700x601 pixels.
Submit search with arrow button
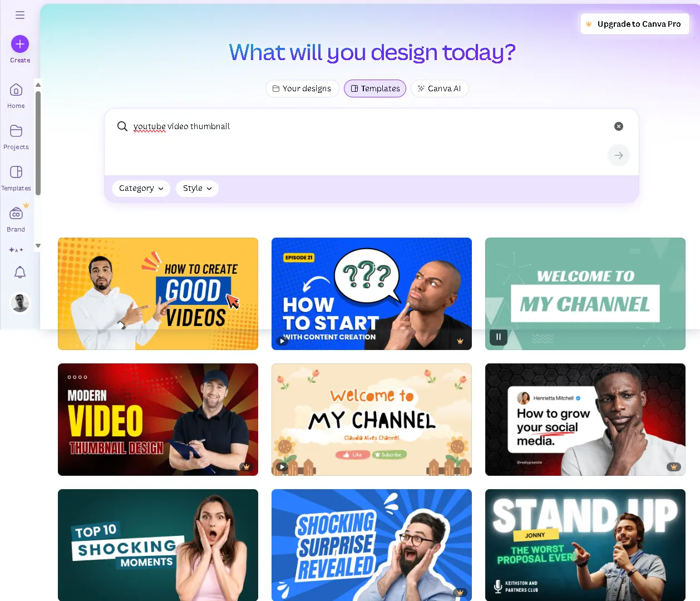pos(619,155)
